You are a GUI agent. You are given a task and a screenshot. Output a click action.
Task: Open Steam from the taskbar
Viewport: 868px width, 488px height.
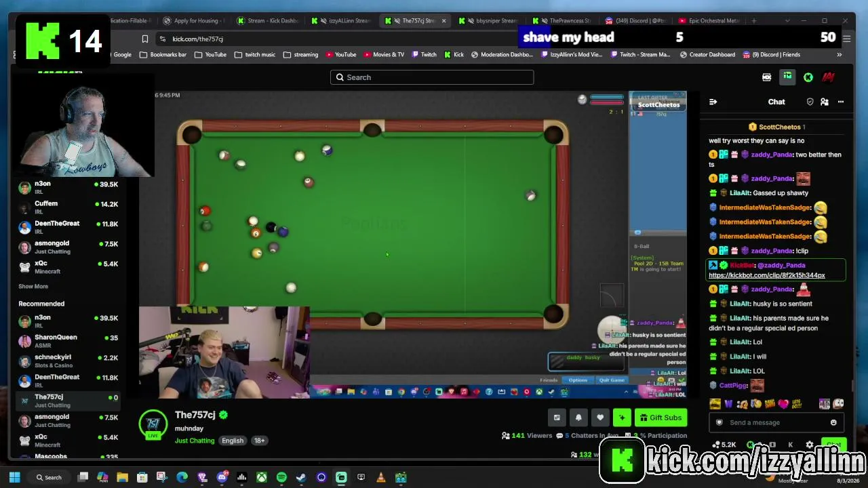(301, 477)
